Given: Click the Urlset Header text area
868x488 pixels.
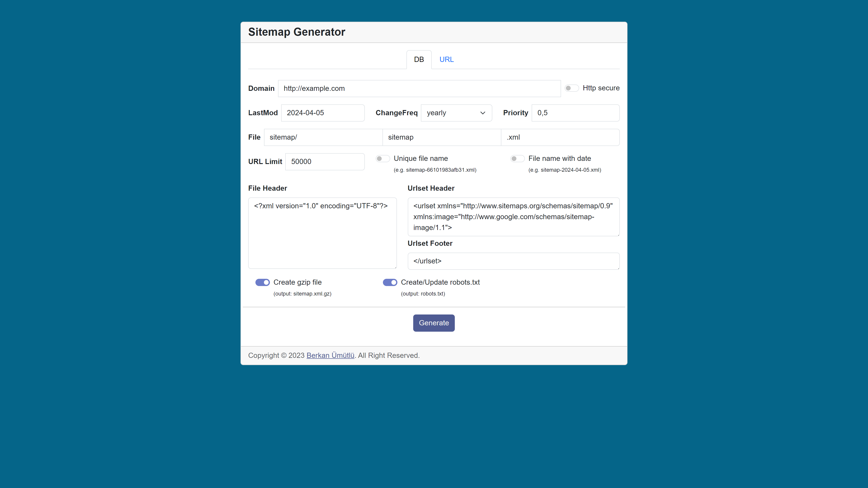Looking at the screenshot, I should pos(513,216).
